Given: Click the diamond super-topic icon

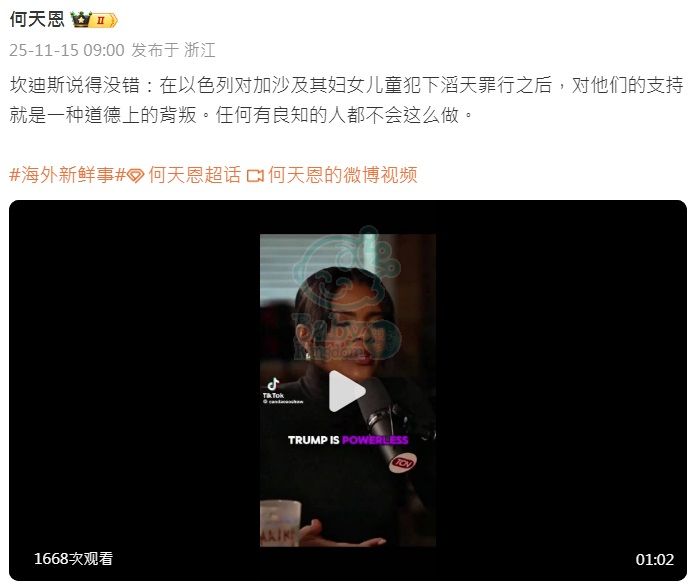Looking at the screenshot, I should click(135, 176).
